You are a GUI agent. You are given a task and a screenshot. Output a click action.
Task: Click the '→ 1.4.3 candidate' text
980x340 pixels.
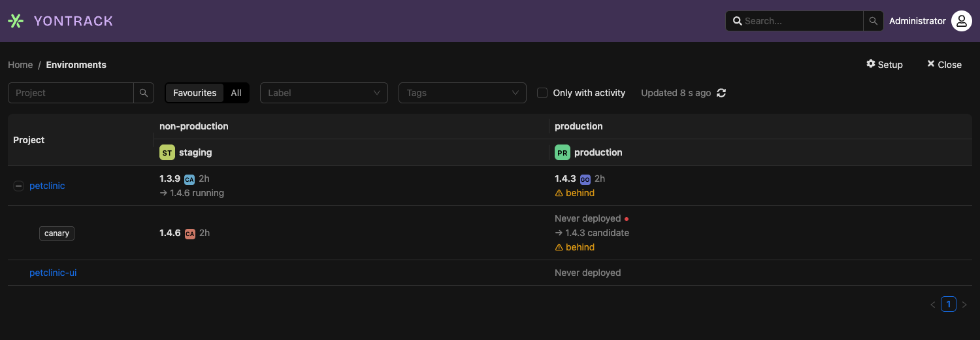click(x=592, y=233)
